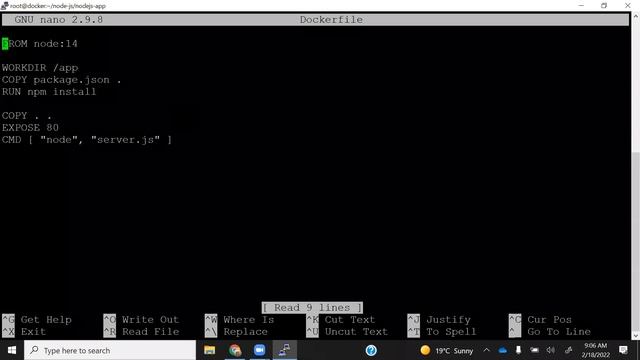Screen dimensions: 640x360
Task: Click the Go To Line shortcut
Action: [x=549, y=331]
